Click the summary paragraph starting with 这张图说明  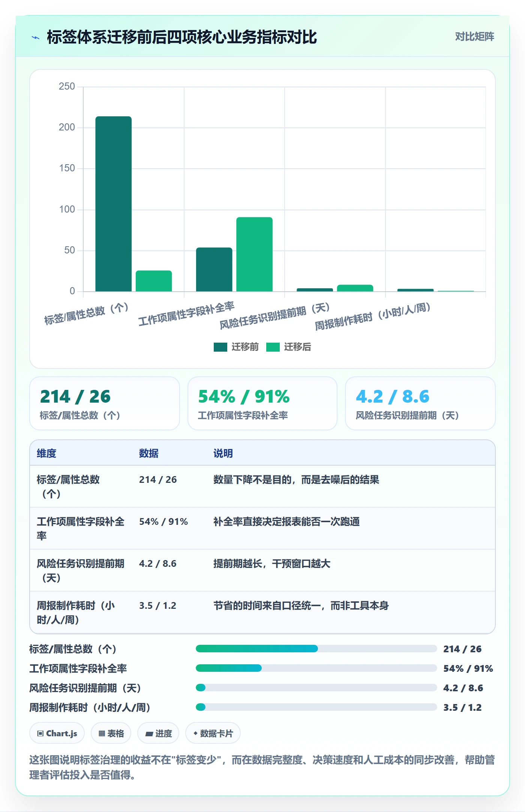pyautogui.click(x=262, y=767)
